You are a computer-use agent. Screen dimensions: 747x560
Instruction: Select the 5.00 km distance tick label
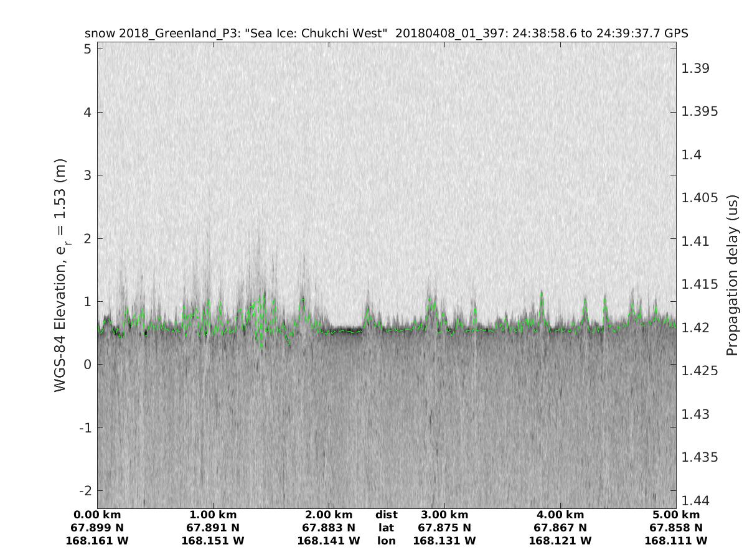pyautogui.click(x=676, y=515)
